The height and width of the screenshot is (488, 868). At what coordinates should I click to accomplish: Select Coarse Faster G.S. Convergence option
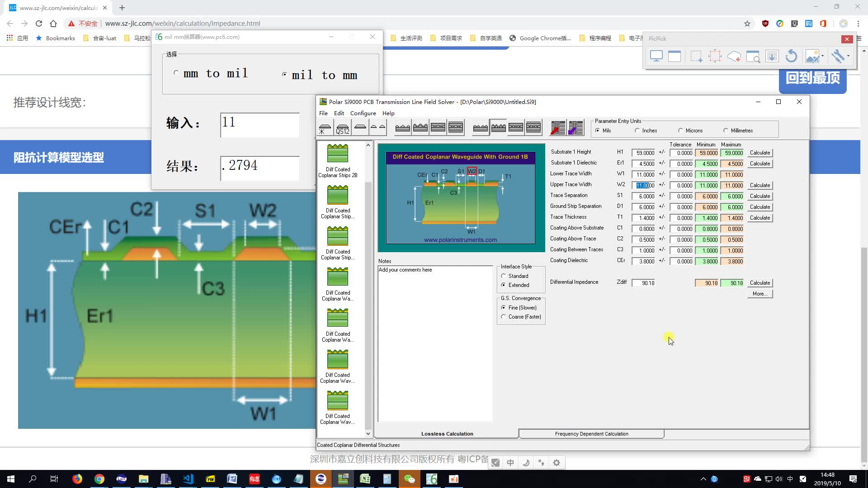pos(504,316)
